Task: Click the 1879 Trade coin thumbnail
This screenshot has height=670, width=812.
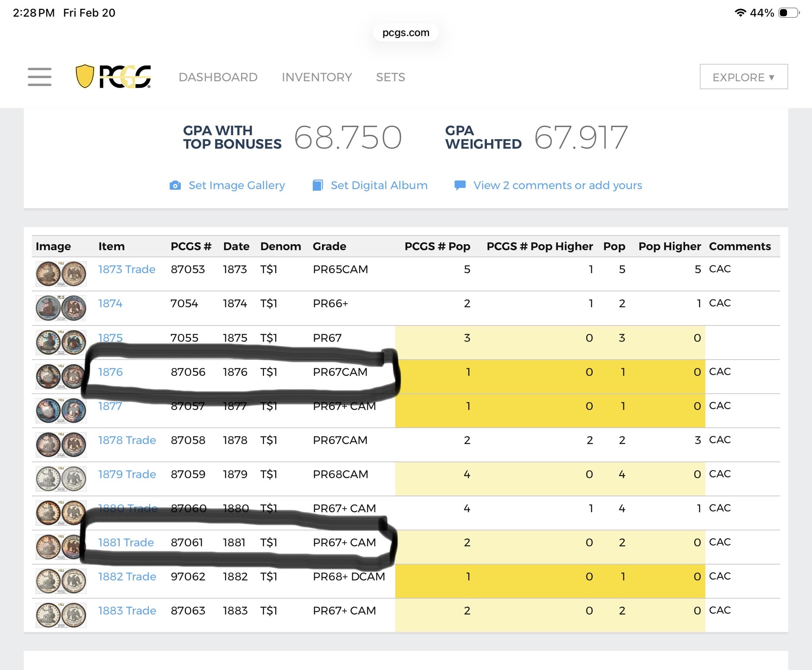Action: [61, 479]
